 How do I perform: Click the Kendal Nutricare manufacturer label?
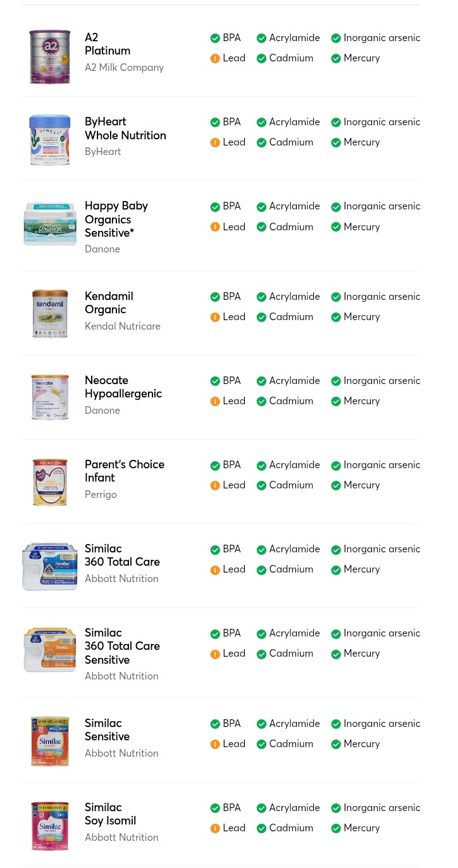[123, 326]
